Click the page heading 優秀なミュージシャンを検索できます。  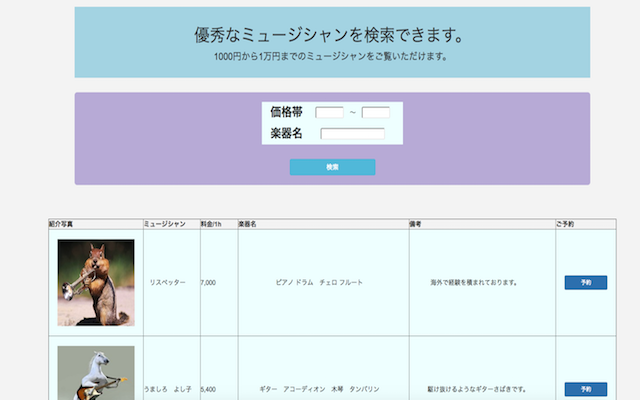pyautogui.click(x=329, y=35)
